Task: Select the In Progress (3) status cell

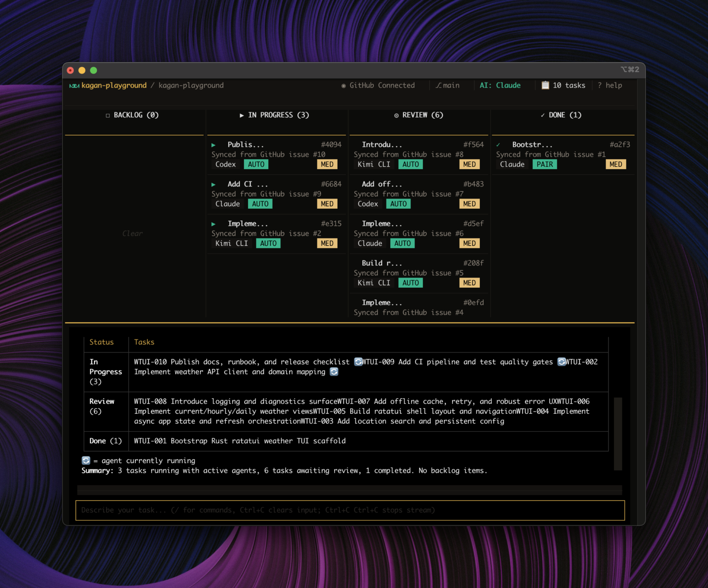Action: tap(106, 372)
